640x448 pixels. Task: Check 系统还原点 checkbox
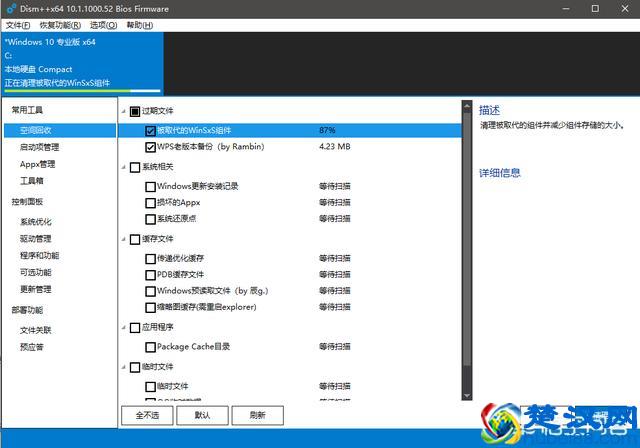[x=150, y=219]
